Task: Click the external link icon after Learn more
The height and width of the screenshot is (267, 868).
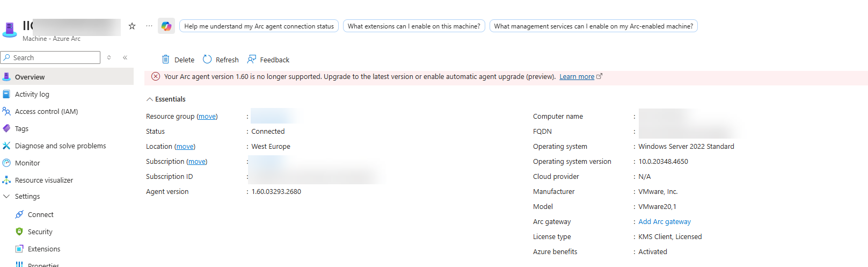Action: click(600, 76)
